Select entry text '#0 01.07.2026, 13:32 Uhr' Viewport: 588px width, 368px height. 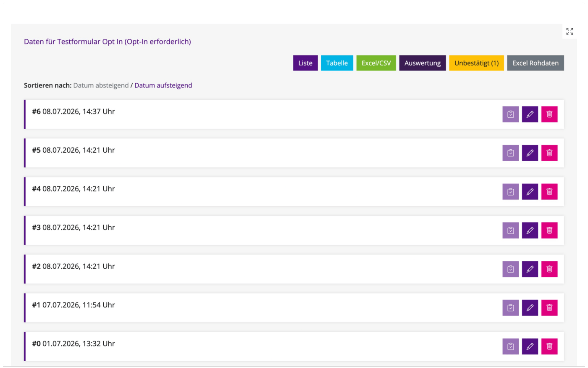(73, 344)
